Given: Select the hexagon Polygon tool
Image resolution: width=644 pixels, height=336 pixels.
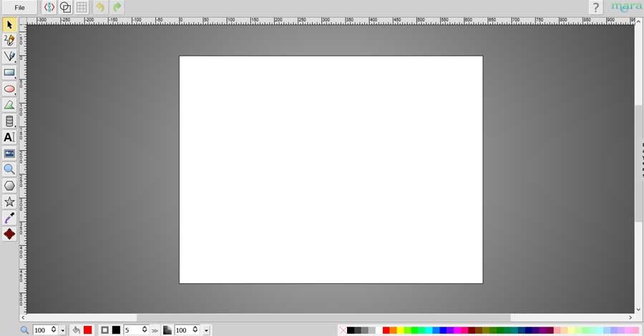Looking at the screenshot, I should point(9,185).
